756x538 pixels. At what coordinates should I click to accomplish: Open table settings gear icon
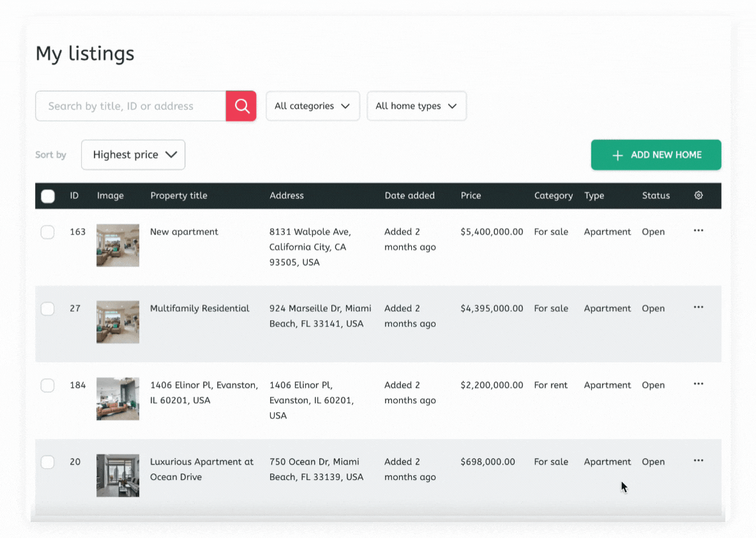coord(699,196)
